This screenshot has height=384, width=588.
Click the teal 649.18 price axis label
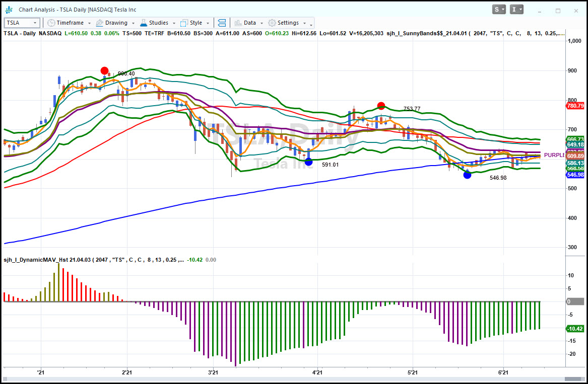[575, 144]
